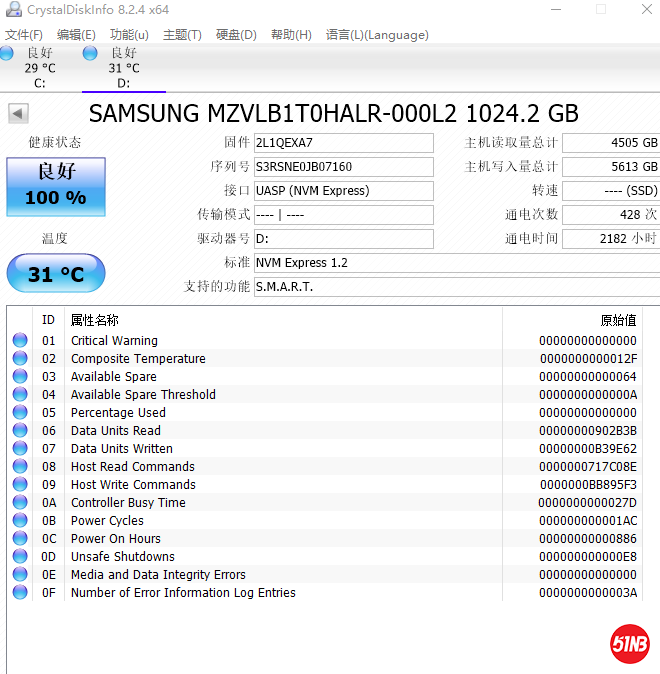Click the previous disk arrow button
This screenshot has width=660, height=674.
pos(18,114)
